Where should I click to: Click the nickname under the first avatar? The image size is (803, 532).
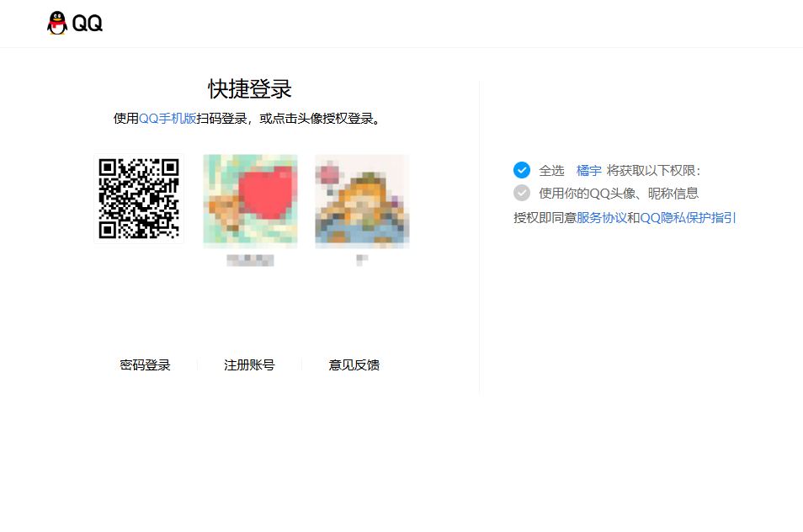tap(249, 260)
